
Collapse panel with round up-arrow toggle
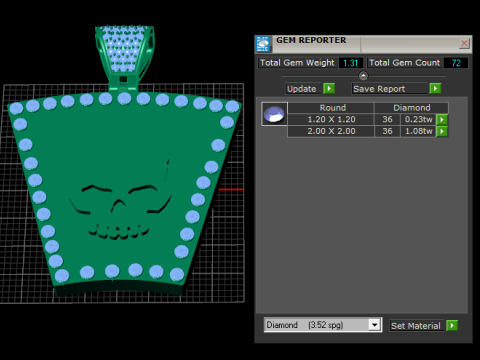pos(363,76)
